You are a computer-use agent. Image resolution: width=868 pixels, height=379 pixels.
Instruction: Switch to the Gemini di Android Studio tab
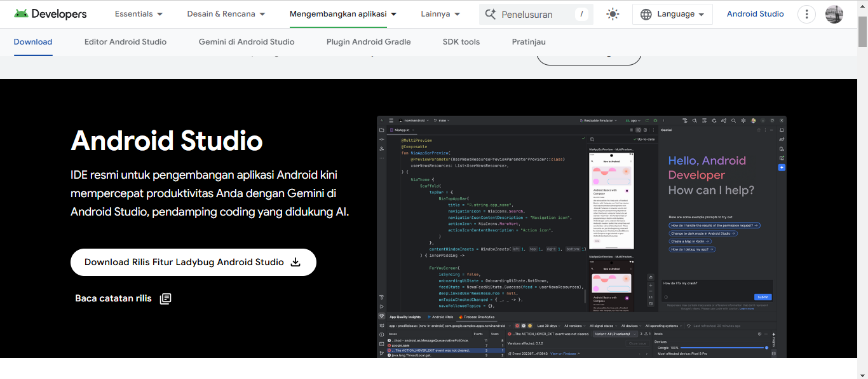[247, 42]
